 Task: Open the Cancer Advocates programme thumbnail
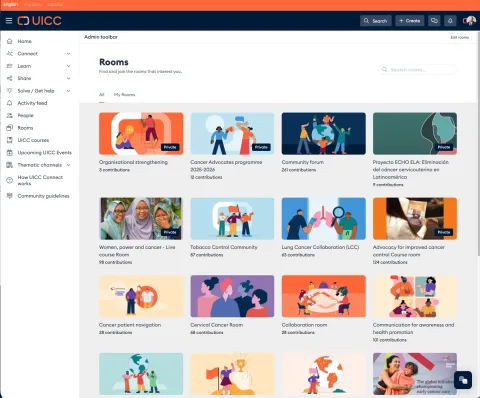232,134
